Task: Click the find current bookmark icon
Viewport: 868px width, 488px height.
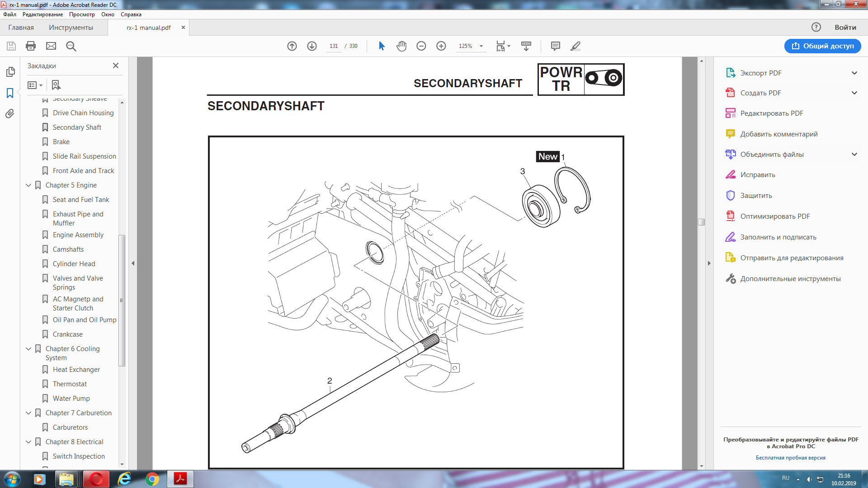Action: pyautogui.click(x=56, y=85)
